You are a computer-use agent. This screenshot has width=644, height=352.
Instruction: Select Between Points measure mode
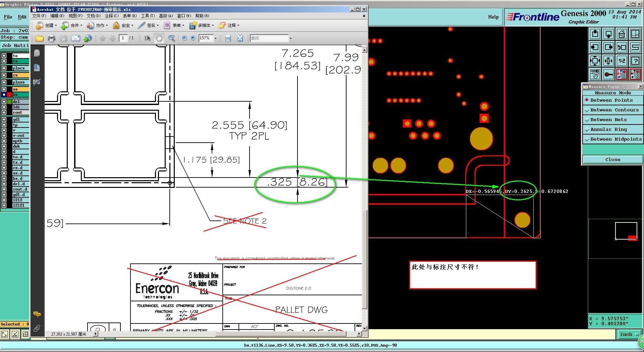point(613,100)
